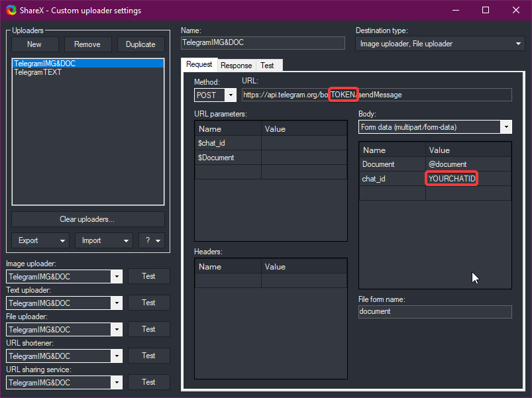The width and height of the screenshot is (532, 398).
Task: Click the New uploader button
Action: (34, 44)
